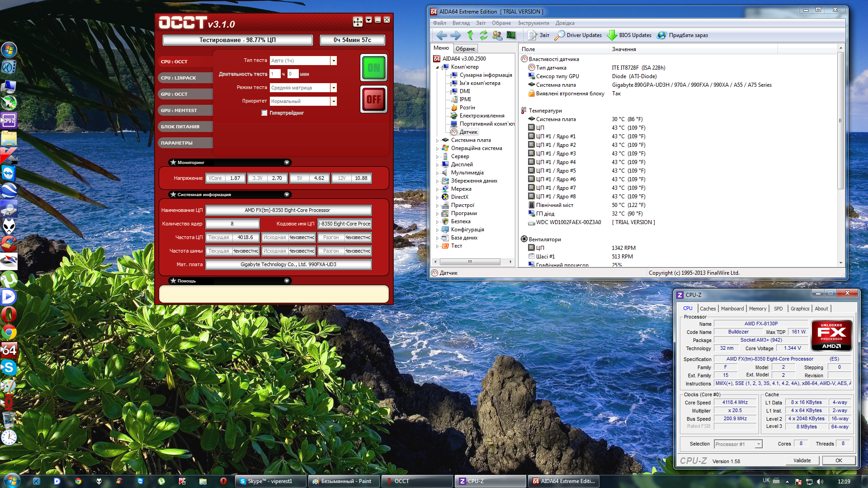Click the test duration hours field in OCCT
The height and width of the screenshot is (488, 868).
click(275, 74)
